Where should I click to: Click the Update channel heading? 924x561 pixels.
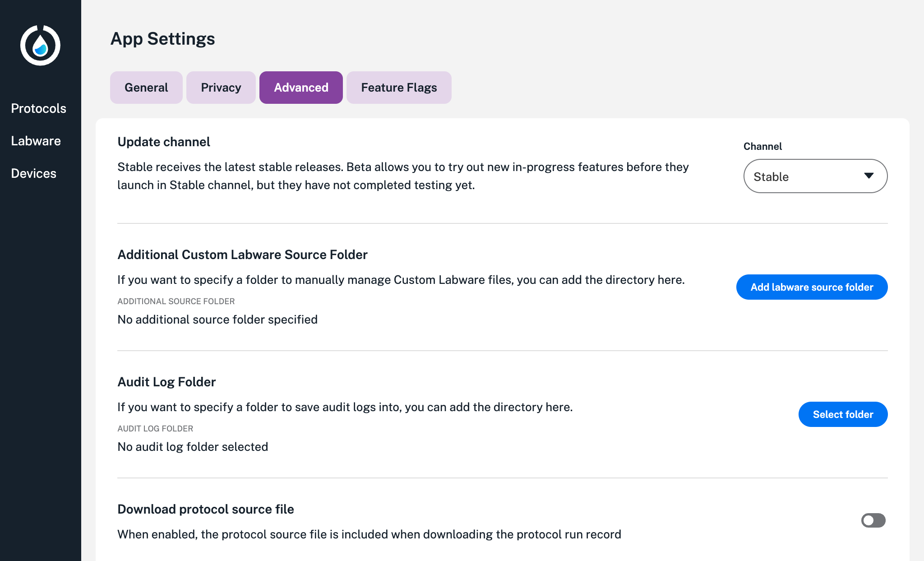click(x=164, y=142)
